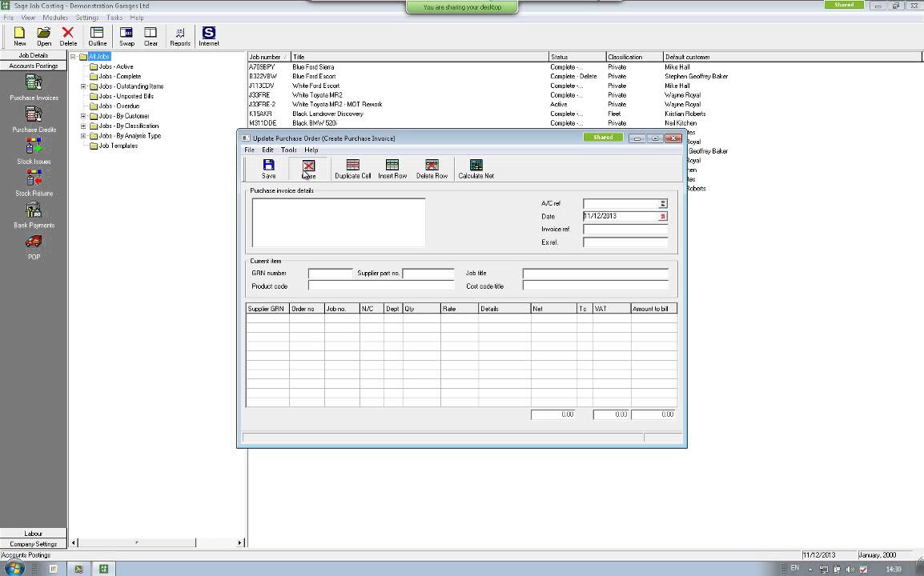Viewport: 924px width, 576px height.
Task: Click Save in the Purchase Order dialog
Action: [x=268, y=169]
